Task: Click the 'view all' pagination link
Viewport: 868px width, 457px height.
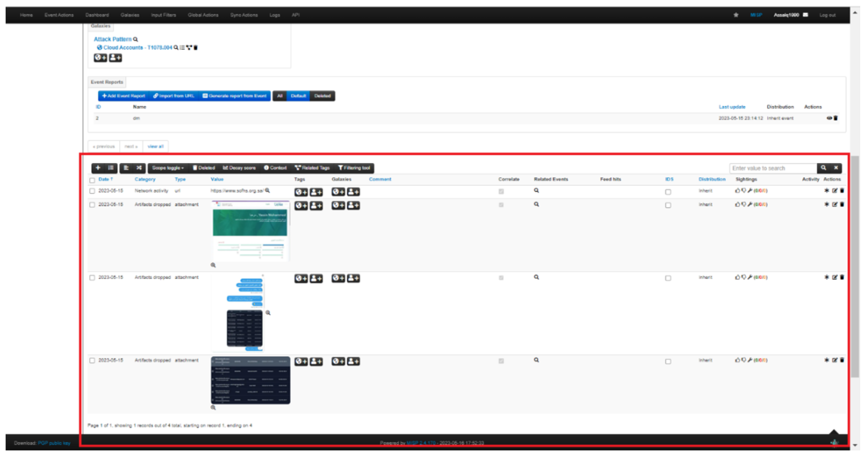Action: tap(155, 146)
